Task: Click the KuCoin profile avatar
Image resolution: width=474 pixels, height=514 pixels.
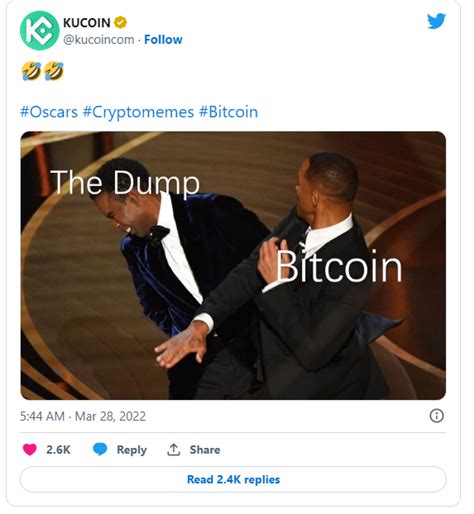Action: pyautogui.click(x=40, y=30)
